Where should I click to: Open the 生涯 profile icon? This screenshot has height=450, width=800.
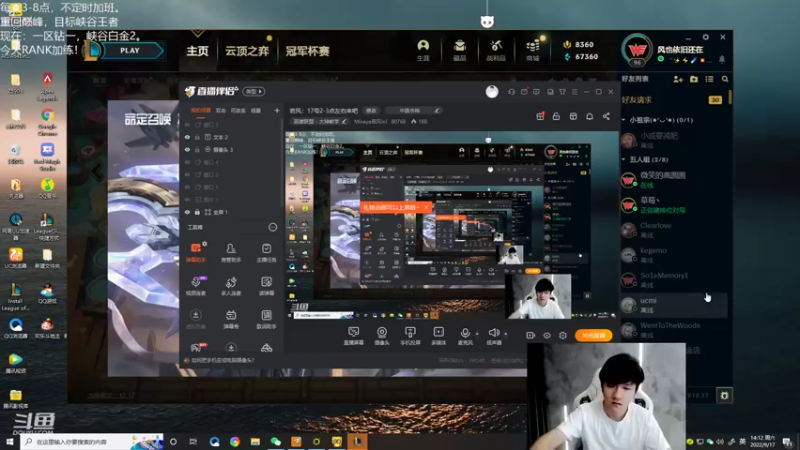(x=423, y=51)
